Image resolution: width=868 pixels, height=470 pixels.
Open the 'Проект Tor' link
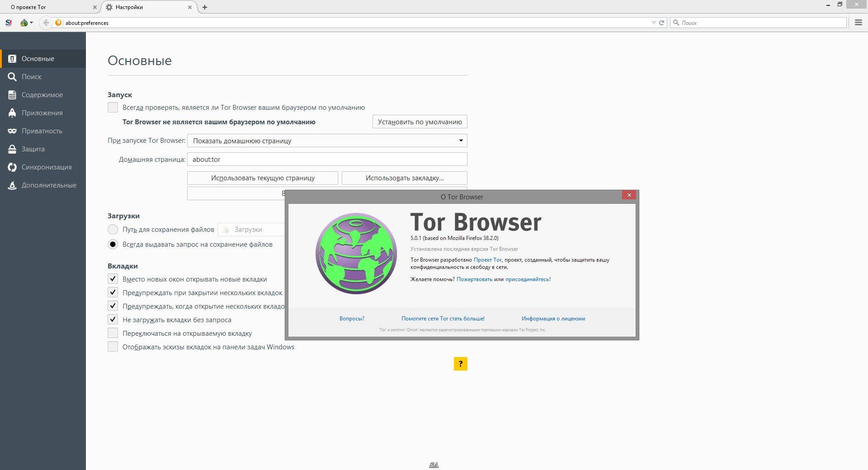(x=487, y=260)
